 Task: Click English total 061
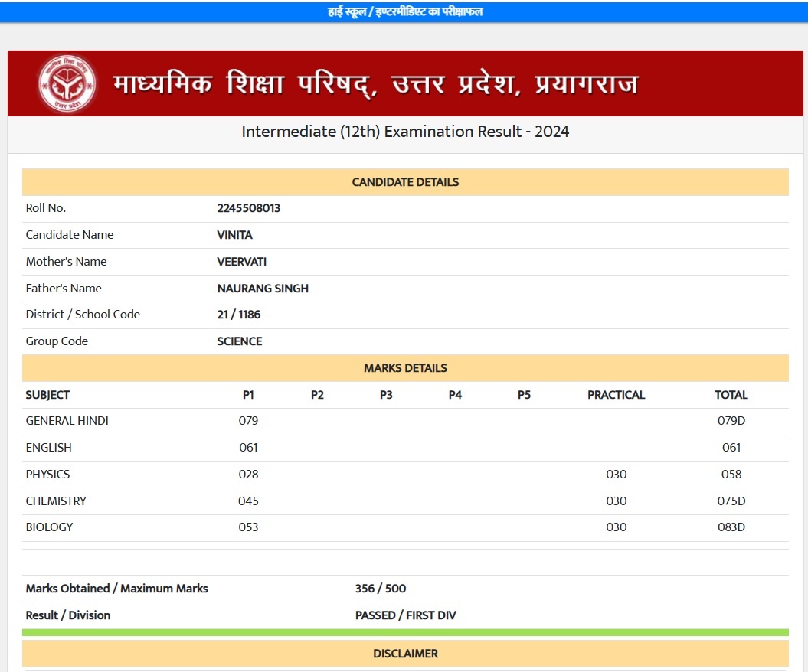tap(731, 448)
